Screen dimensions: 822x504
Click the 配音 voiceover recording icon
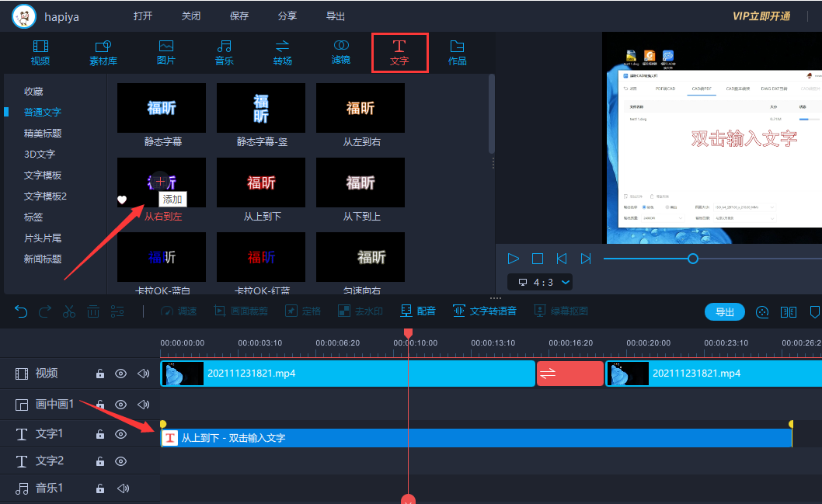point(406,311)
